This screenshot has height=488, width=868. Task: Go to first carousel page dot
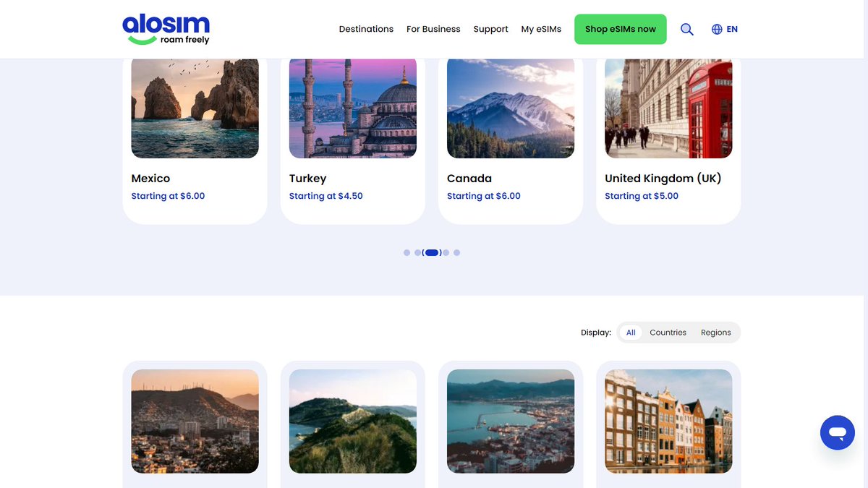(x=407, y=252)
